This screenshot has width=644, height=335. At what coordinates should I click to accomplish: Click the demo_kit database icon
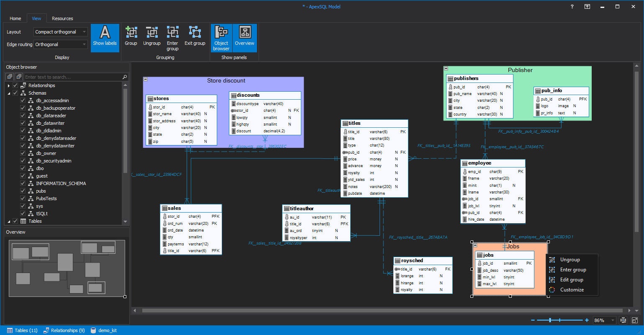click(93, 330)
